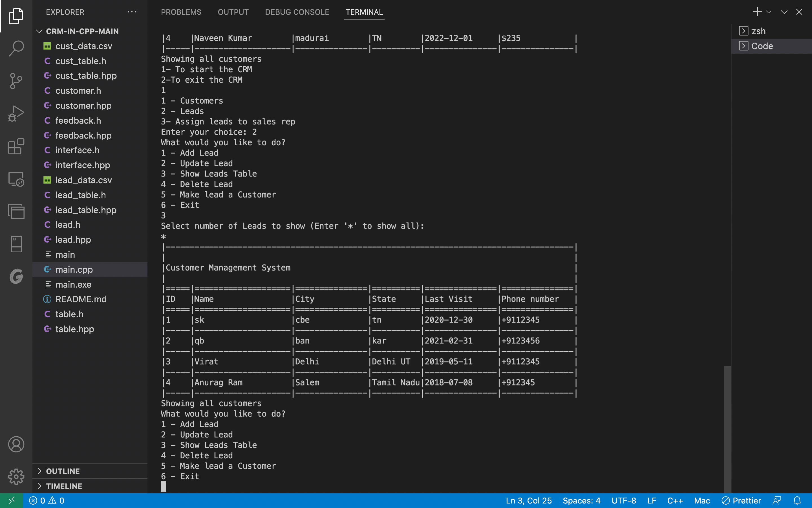The width and height of the screenshot is (812, 508).
Task: Add a new terminal with plus icon
Action: (x=757, y=12)
